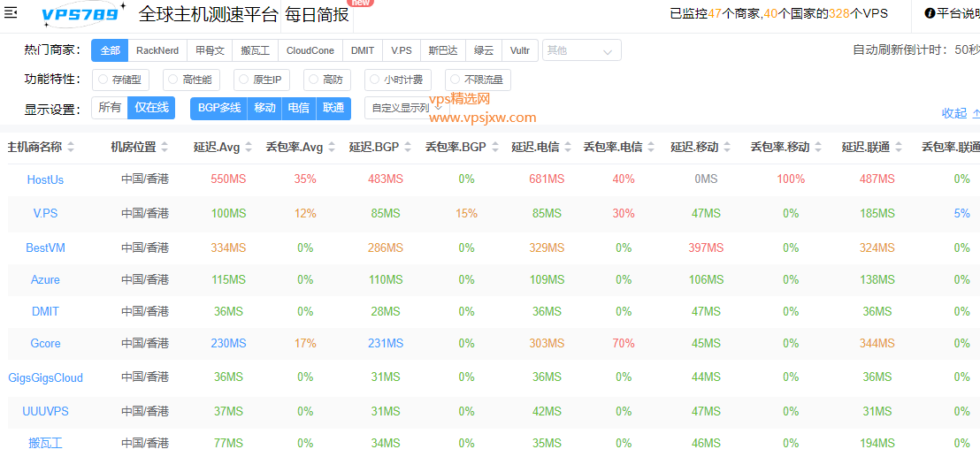Viewport: 980px width, 457px height.
Task: Filter by 绿云 vendor
Action: click(484, 50)
